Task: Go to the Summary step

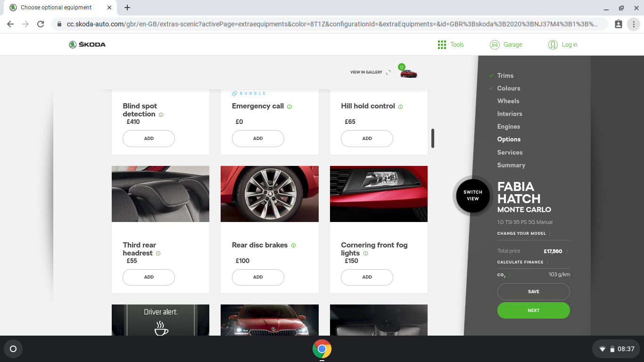Action: (511, 165)
